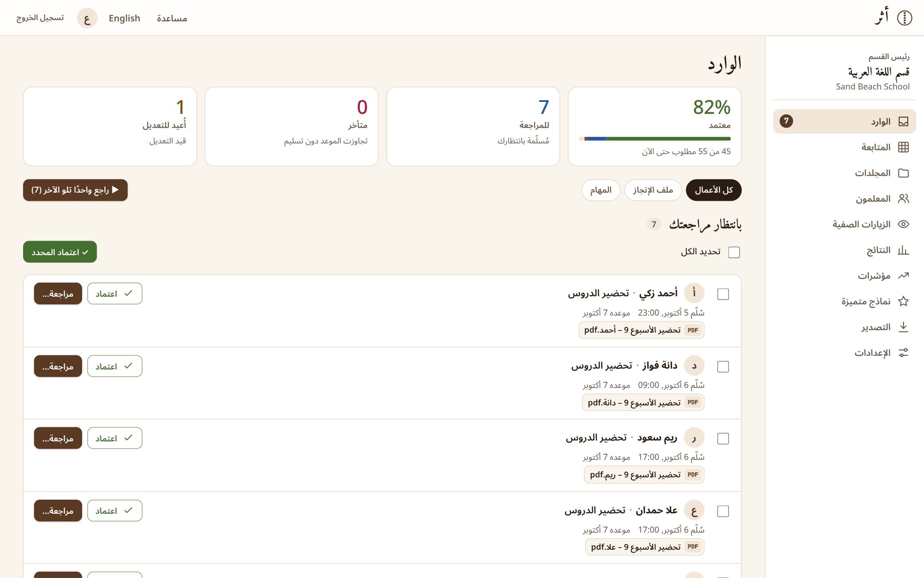Click the أثر app logo icon
This screenshot has width=924, height=578.
point(904,18)
